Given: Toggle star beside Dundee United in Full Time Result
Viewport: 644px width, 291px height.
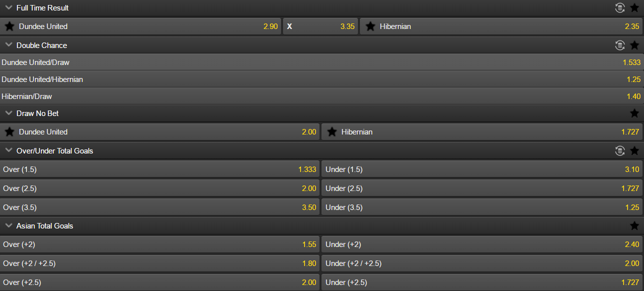Looking at the screenshot, I should click(x=9, y=26).
